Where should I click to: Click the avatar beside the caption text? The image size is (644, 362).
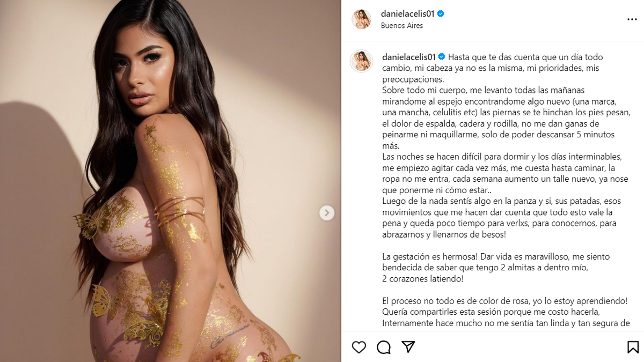(x=361, y=61)
